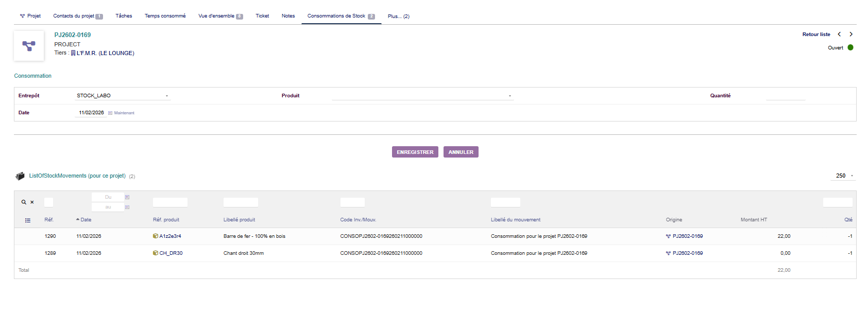The image size is (868, 313).
Task: Click the search magnifier icon in filter row
Action: click(x=24, y=202)
